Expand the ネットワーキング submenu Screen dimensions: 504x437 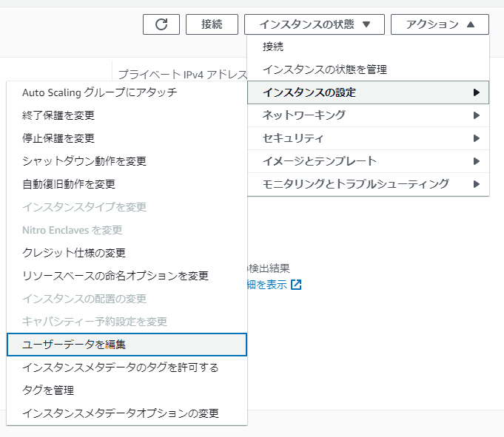pyautogui.click(x=368, y=115)
